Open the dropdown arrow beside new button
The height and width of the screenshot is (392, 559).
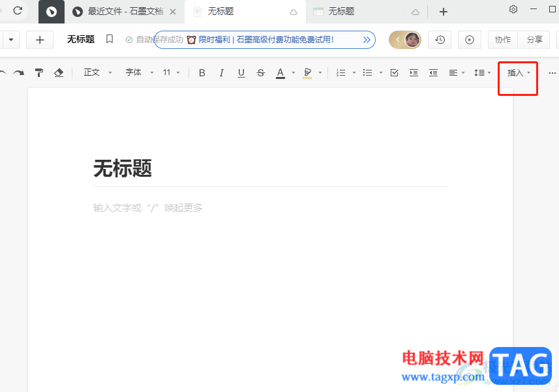click(x=11, y=40)
